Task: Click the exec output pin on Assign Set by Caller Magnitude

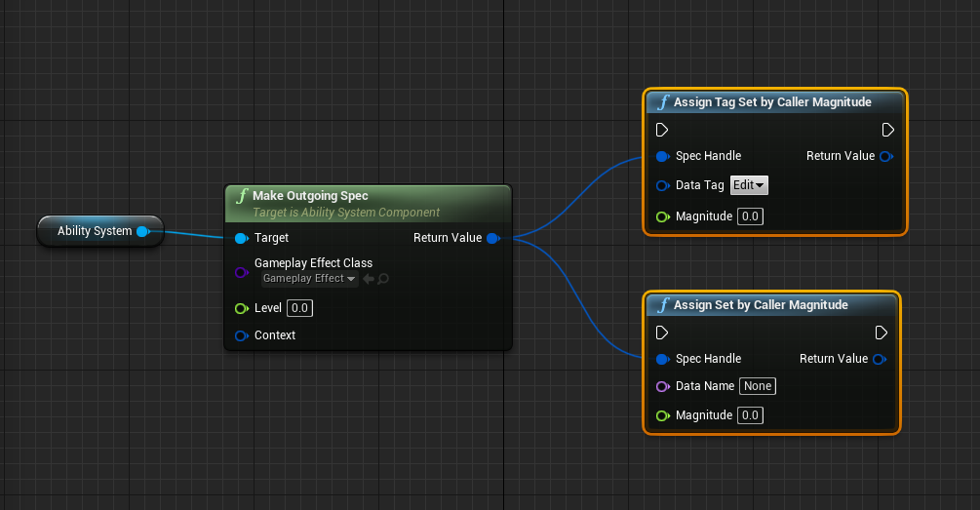Action: coord(882,333)
